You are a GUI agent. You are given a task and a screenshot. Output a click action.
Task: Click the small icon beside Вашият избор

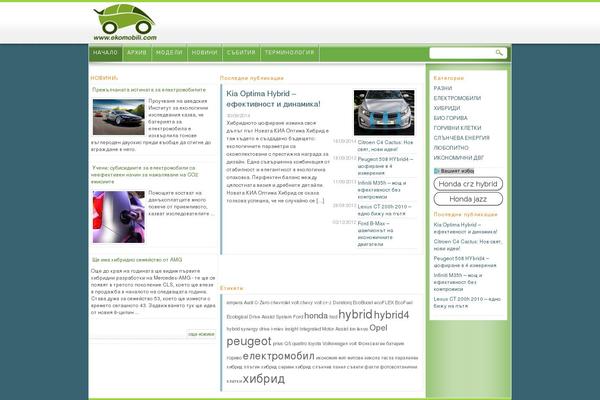pos(437,171)
